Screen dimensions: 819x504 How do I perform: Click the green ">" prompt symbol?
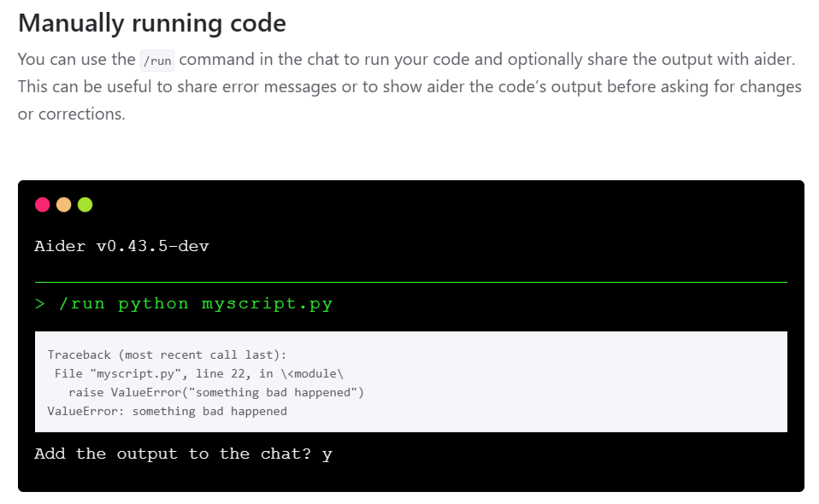[40, 303]
